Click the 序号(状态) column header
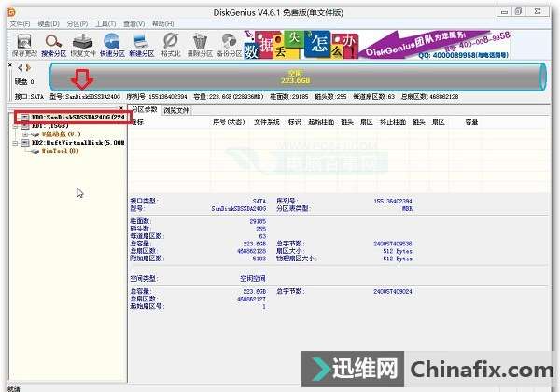This screenshot has height=392, width=560. click(229, 122)
